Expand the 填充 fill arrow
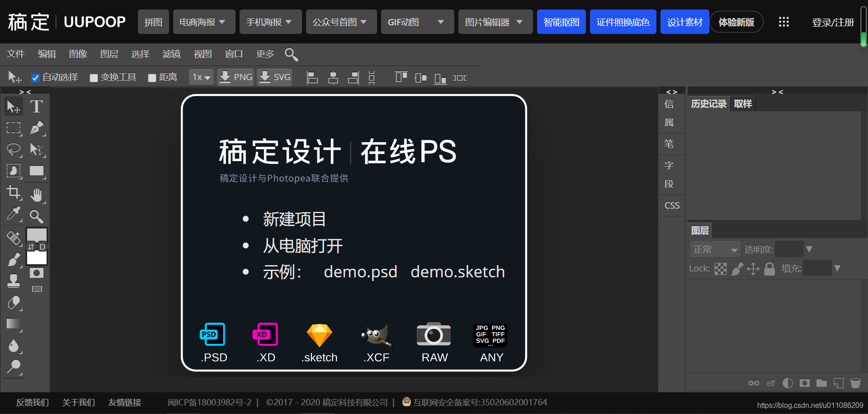The height and width of the screenshot is (414, 868). (x=837, y=268)
